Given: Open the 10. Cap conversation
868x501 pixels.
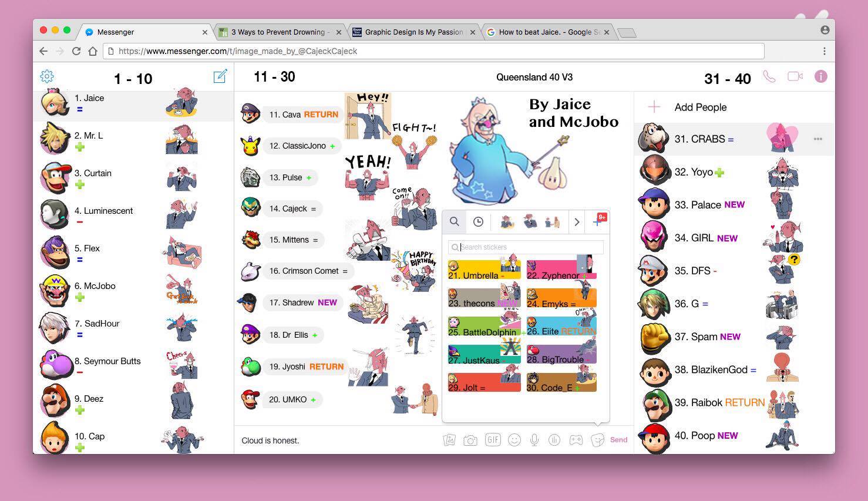Looking at the screenshot, I should pyautogui.click(x=133, y=440).
